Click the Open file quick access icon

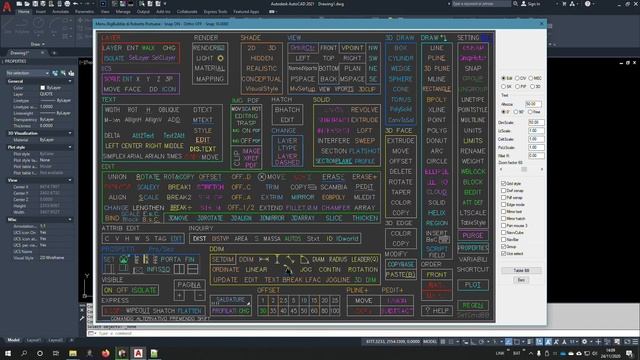pos(27,4)
